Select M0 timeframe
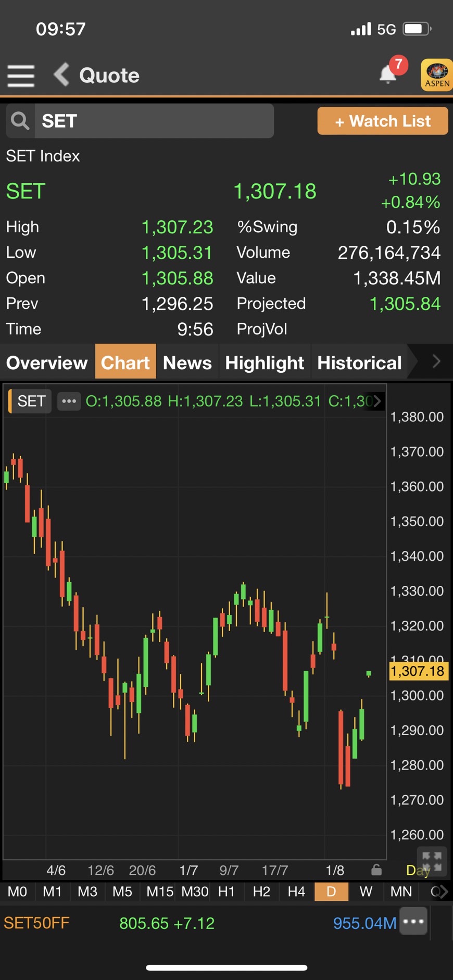This screenshot has height=980, width=453. pos(17,891)
